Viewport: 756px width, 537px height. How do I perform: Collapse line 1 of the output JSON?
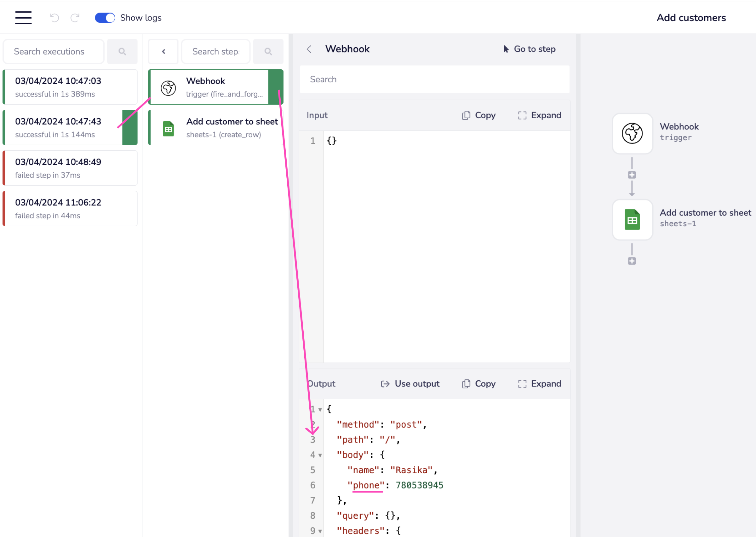(320, 410)
